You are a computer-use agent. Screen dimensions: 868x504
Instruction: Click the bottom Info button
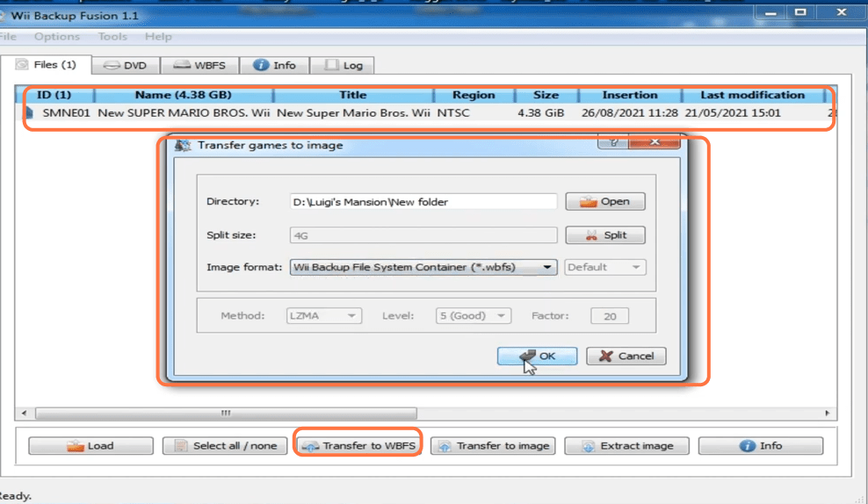coord(761,446)
